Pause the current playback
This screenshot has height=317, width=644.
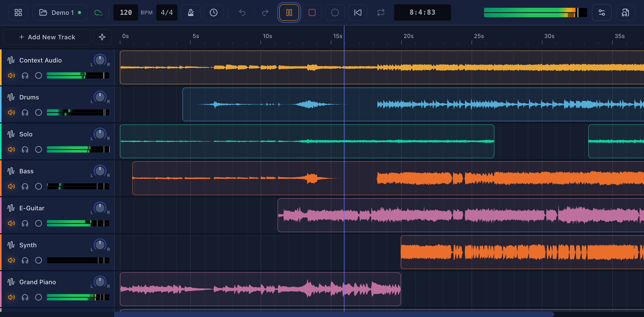pos(289,12)
